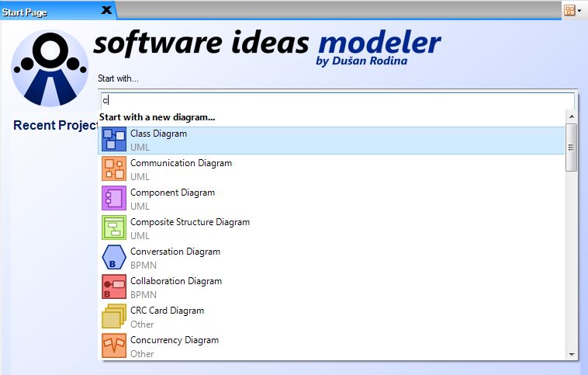Click the suggestion list scrollbar thumb
Image resolution: width=588 pixels, height=375 pixels.
click(571, 148)
